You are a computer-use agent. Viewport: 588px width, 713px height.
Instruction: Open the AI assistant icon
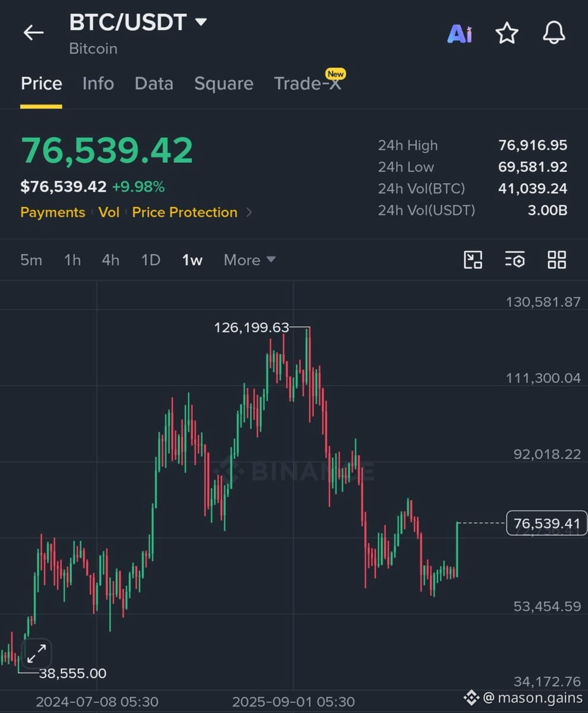point(459,34)
